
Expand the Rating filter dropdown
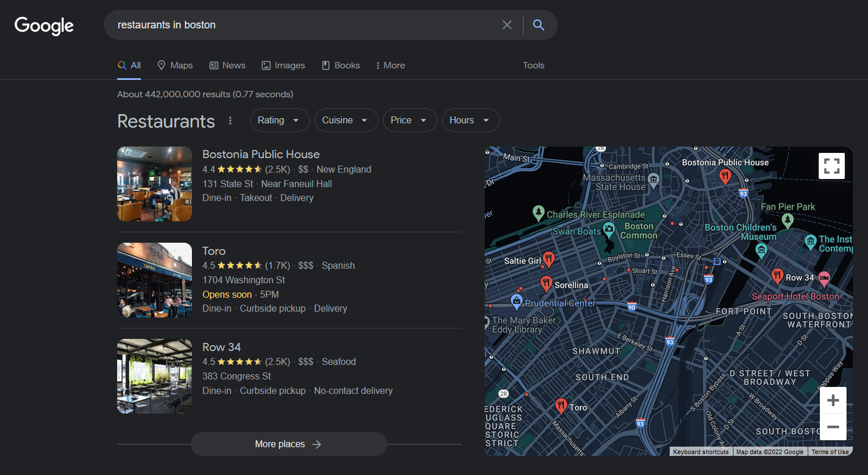[x=279, y=120]
